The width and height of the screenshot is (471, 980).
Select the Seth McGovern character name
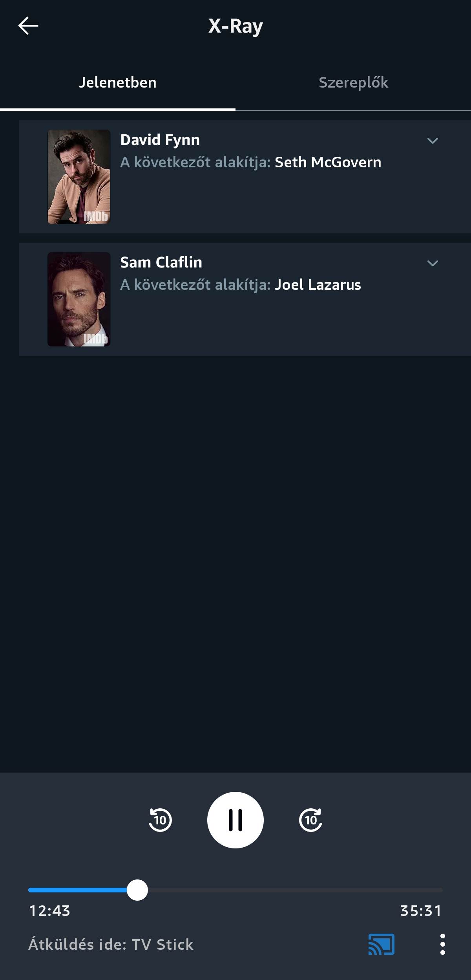point(328,162)
